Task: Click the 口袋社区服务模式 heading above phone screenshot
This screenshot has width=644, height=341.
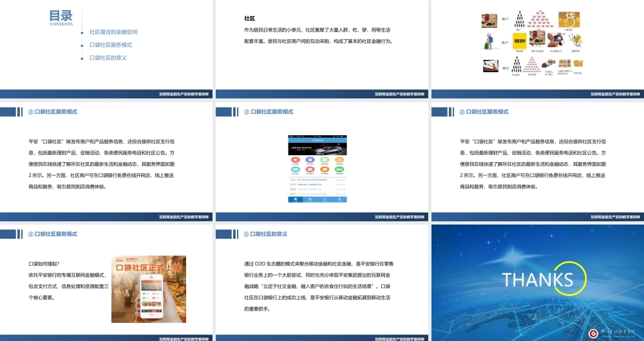Action: tap(268, 111)
